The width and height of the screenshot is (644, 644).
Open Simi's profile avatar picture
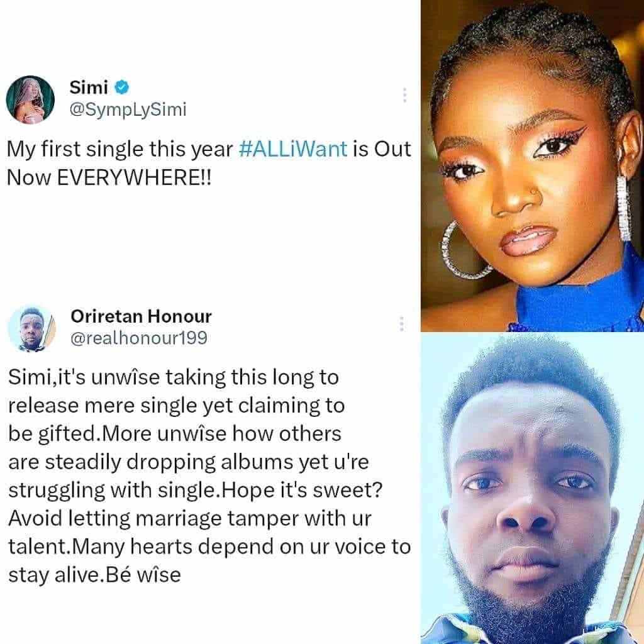tap(30, 100)
